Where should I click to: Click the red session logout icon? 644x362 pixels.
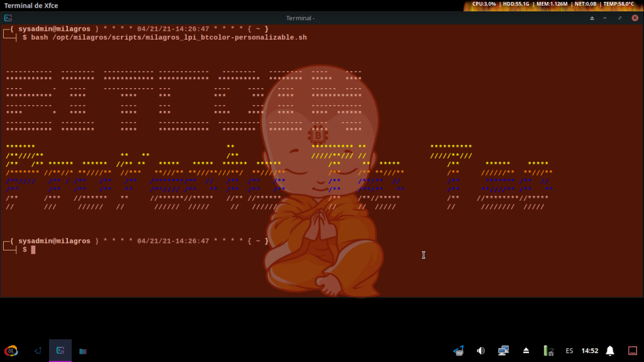coord(633,350)
